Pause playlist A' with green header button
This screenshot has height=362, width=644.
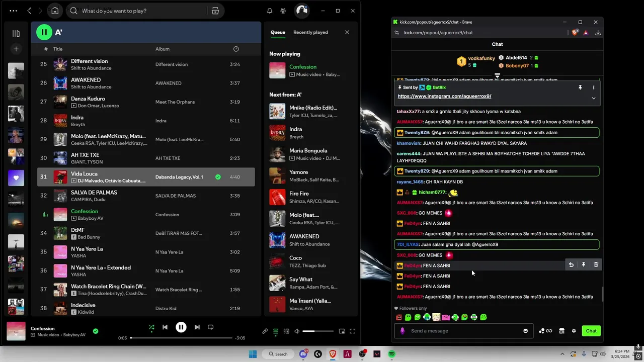(44, 32)
